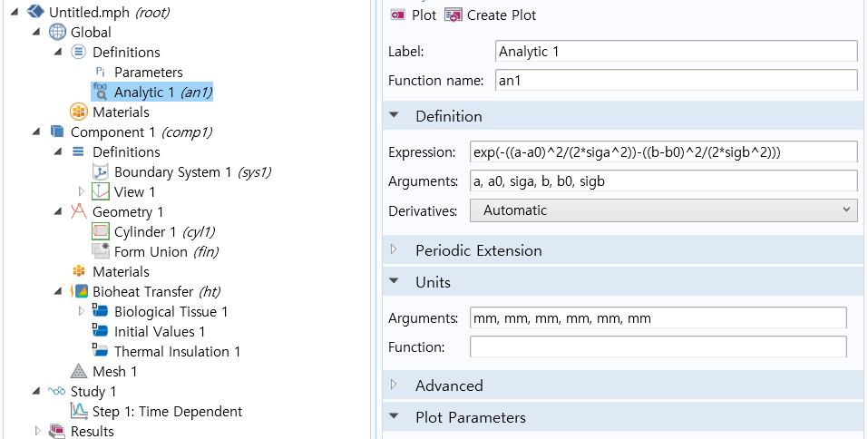Click the Mesh 1 triangle icon
The height and width of the screenshot is (439, 868).
(x=79, y=372)
